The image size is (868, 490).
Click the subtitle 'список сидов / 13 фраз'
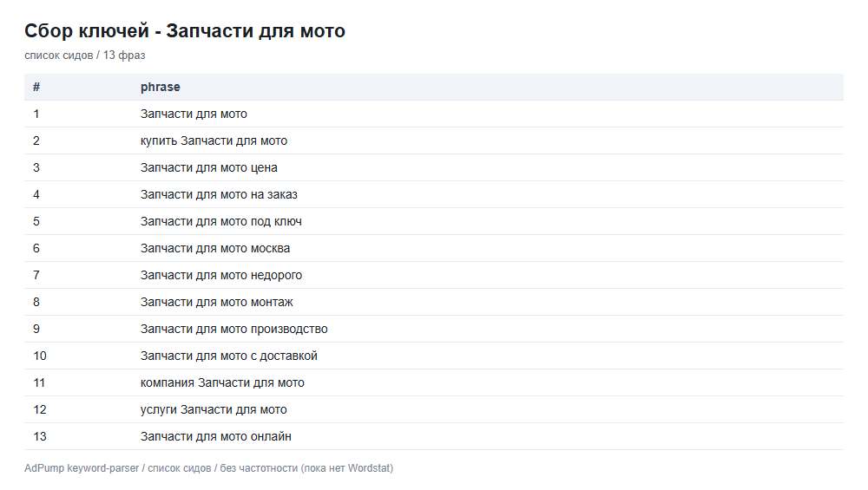click(85, 56)
